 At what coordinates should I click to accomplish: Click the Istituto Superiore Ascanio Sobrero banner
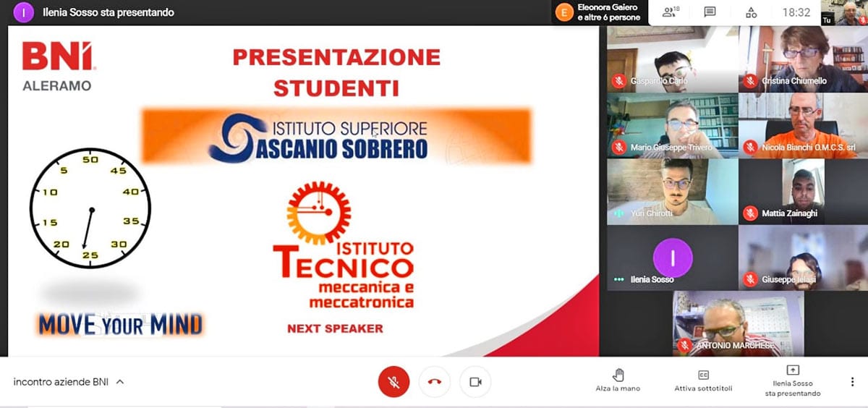(x=336, y=136)
